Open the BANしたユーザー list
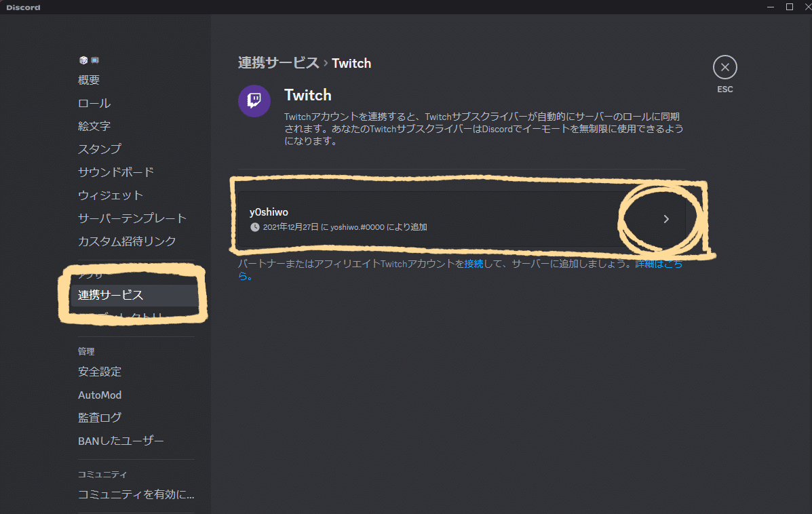Screen dimensions: 812x514 click(119, 440)
